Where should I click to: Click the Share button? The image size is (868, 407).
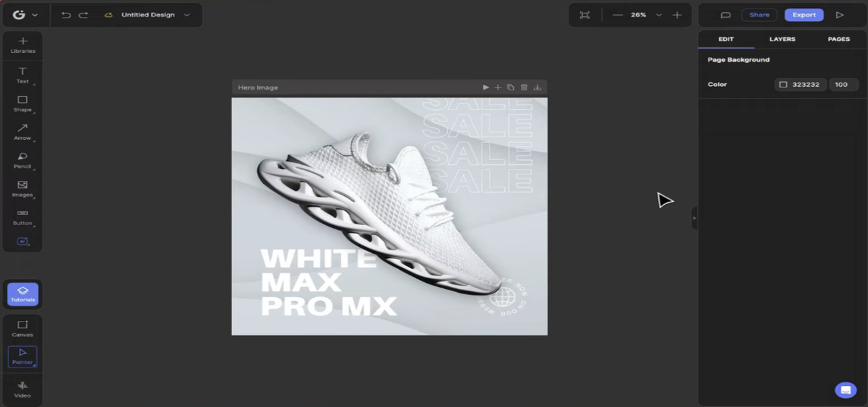pos(759,15)
